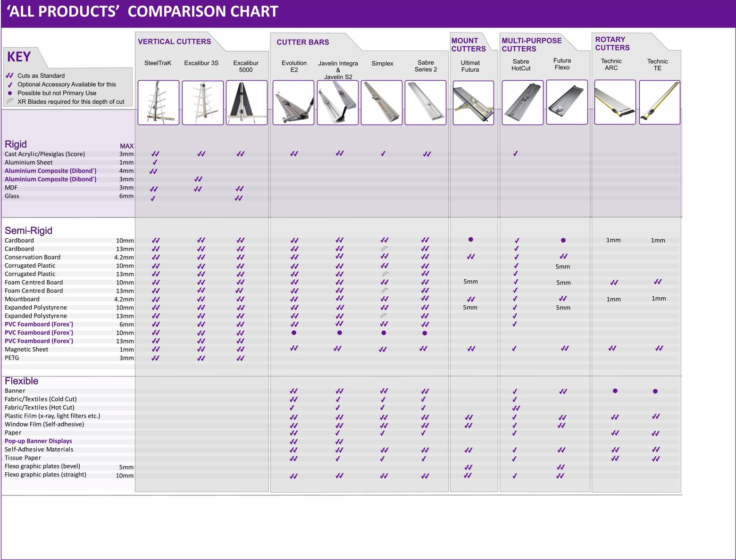The height and width of the screenshot is (560, 736).
Task: Click the 'Ultimat Futura' column label
Action: pyautogui.click(x=470, y=66)
